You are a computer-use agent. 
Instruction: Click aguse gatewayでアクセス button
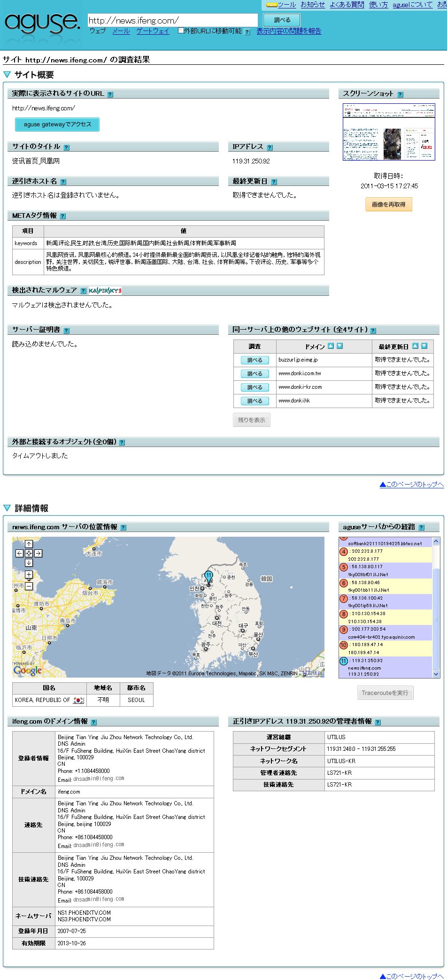pyautogui.click(x=57, y=124)
